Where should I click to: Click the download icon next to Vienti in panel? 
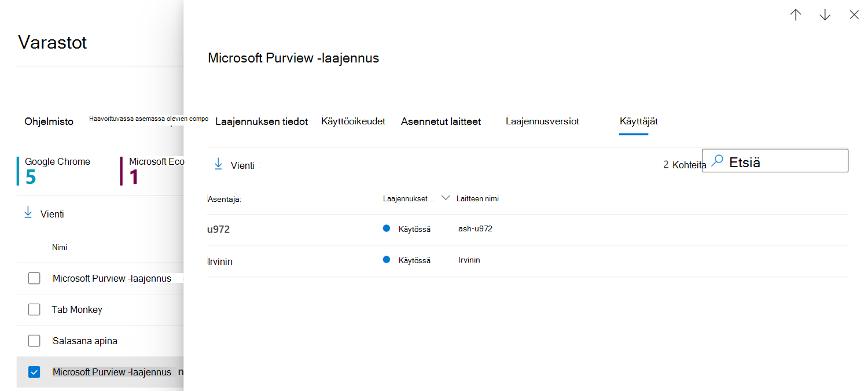tap(218, 165)
